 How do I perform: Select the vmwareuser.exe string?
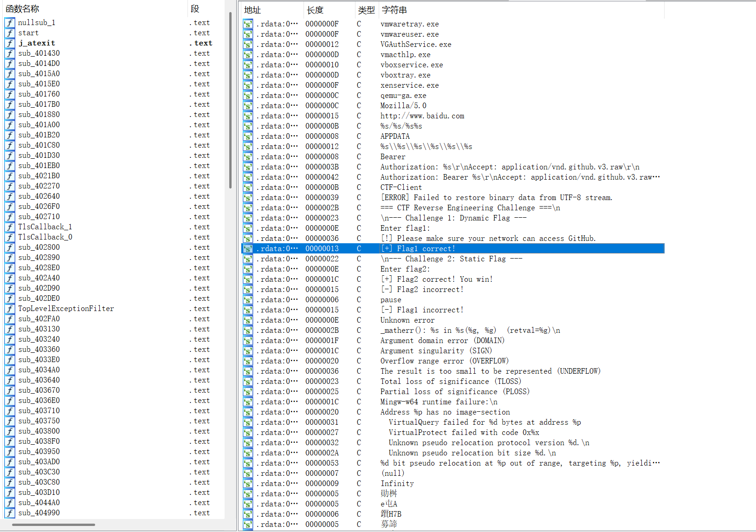[x=409, y=34]
